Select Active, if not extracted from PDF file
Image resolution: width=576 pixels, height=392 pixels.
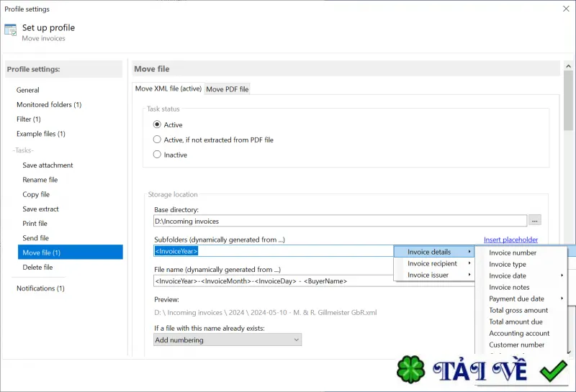click(157, 140)
